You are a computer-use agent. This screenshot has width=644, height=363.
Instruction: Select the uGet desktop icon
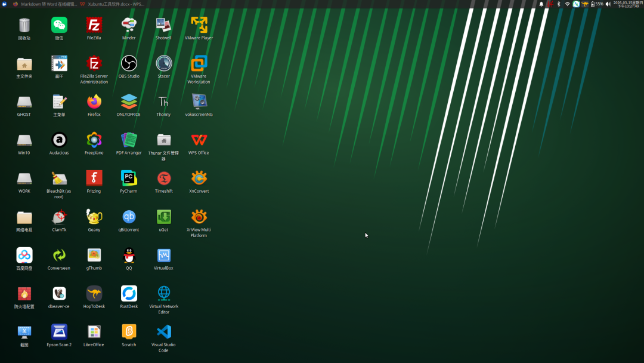coord(163,221)
